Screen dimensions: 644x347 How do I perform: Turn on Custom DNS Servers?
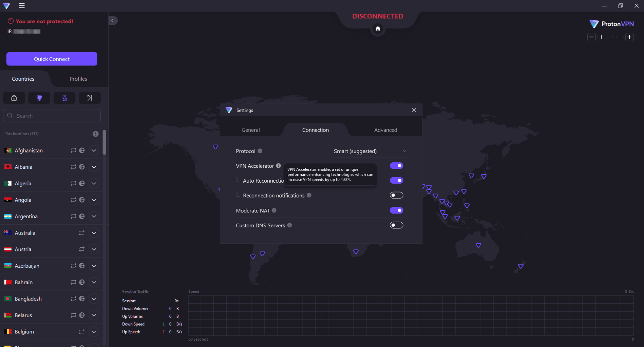(x=396, y=225)
